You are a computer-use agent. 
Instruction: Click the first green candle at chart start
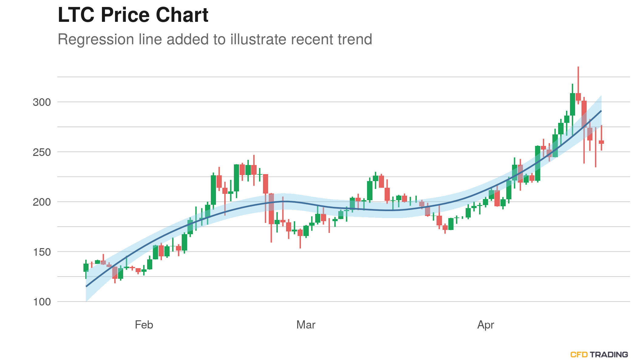86,268
